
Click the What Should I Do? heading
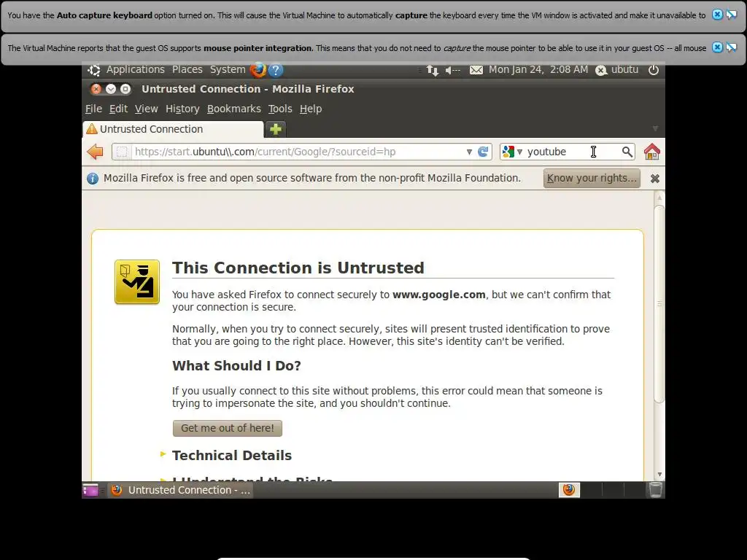tap(237, 366)
